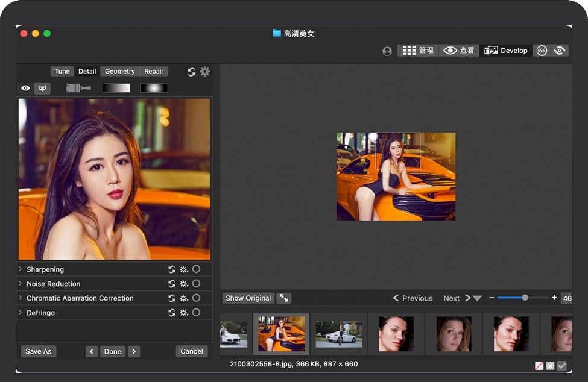Viewport: 588px width, 382px height.
Task: Open the user account profile icon
Action: pos(387,51)
